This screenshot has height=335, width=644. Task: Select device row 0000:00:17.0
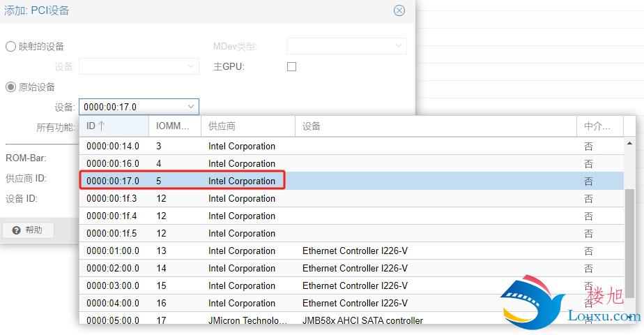(351, 181)
